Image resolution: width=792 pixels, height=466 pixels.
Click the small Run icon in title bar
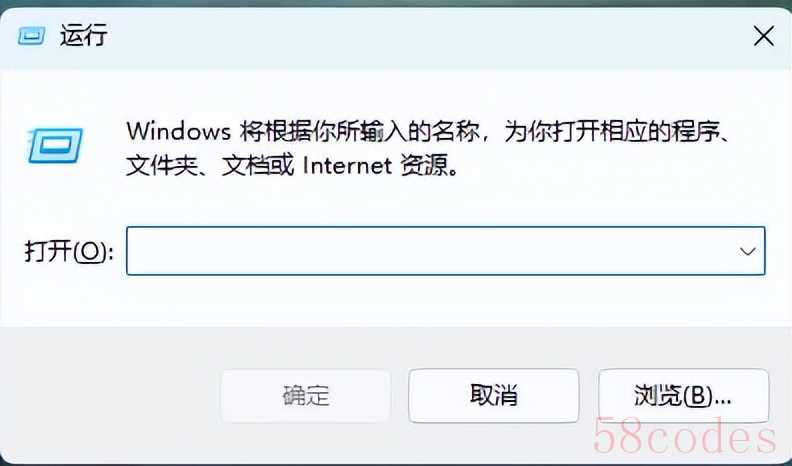pos(31,36)
